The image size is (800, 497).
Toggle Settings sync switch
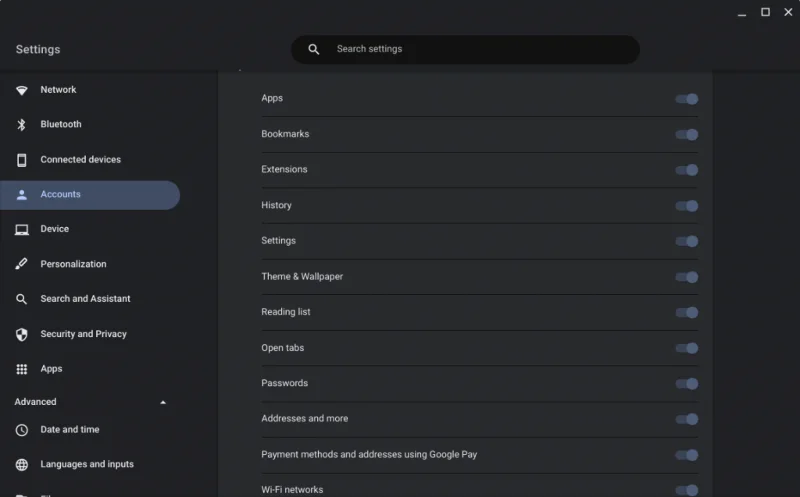point(687,241)
